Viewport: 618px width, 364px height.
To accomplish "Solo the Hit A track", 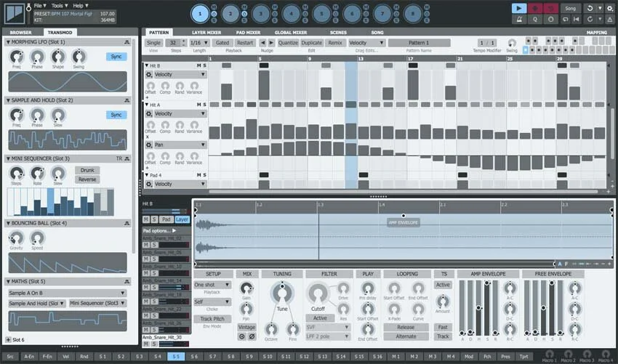I will [x=204, y=105].
